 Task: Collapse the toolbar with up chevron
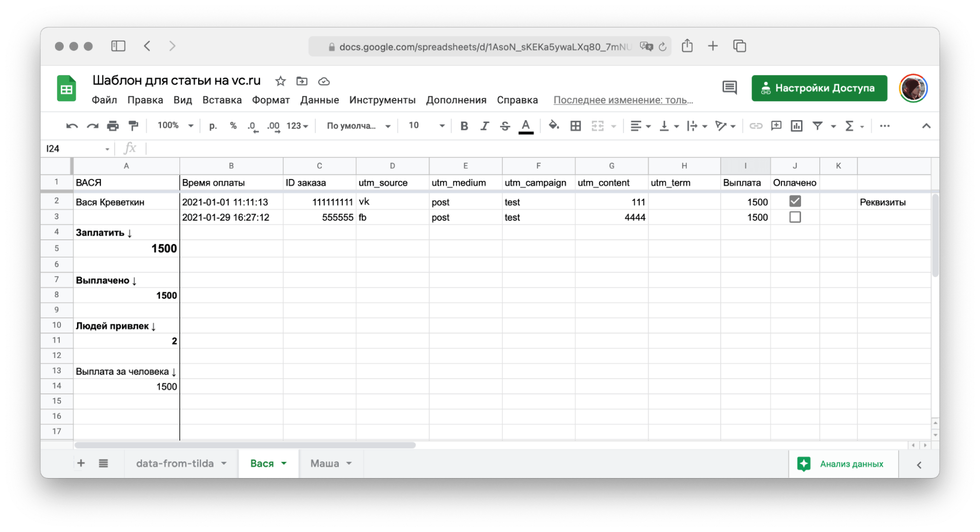pyautogui.click(x=926, y=126)
